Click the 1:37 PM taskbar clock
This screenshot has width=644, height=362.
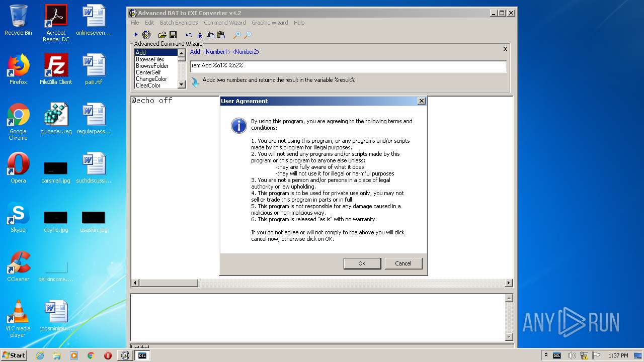click(618, 355)
